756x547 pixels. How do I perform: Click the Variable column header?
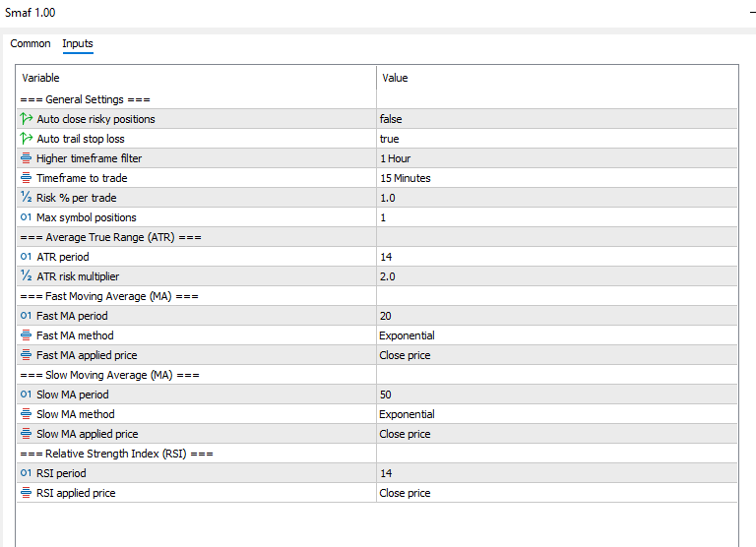(x=41, y=78)
